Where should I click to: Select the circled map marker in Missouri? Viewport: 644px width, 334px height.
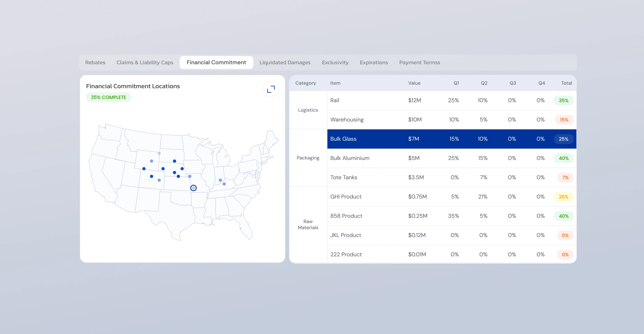coord(194,188)
